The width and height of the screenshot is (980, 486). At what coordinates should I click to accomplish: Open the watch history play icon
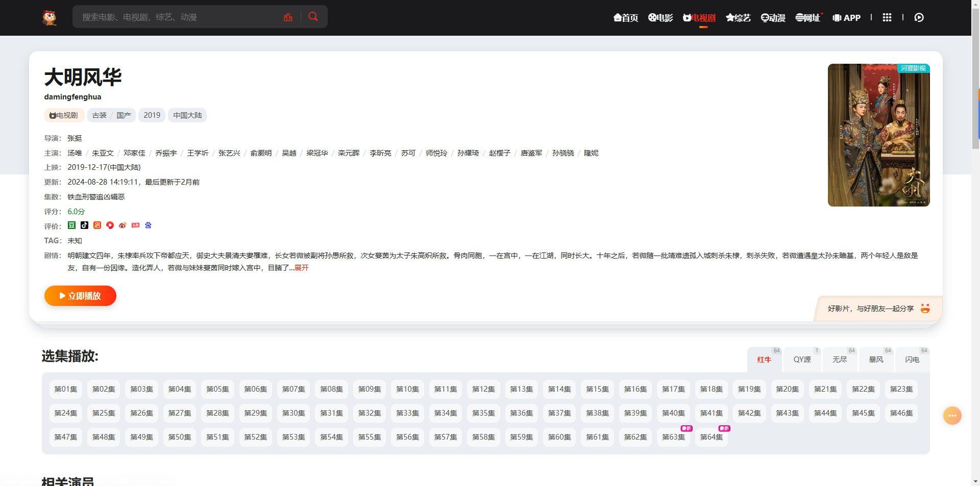919,17
